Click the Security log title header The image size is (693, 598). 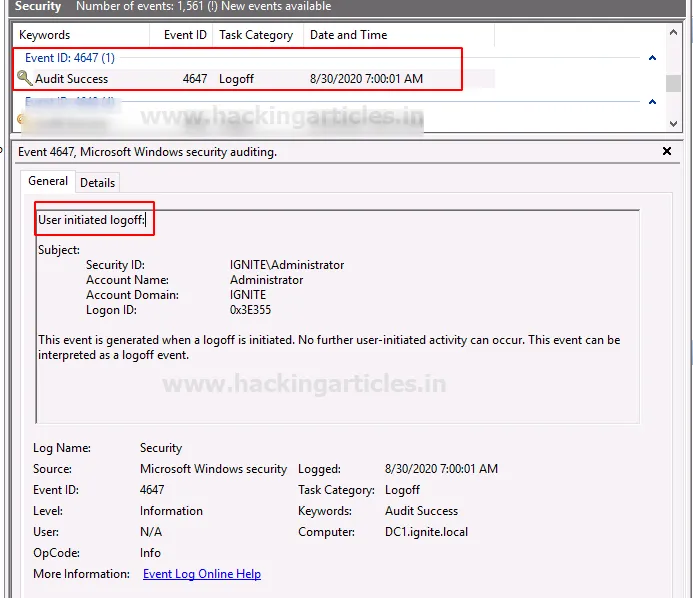(38, 6)
